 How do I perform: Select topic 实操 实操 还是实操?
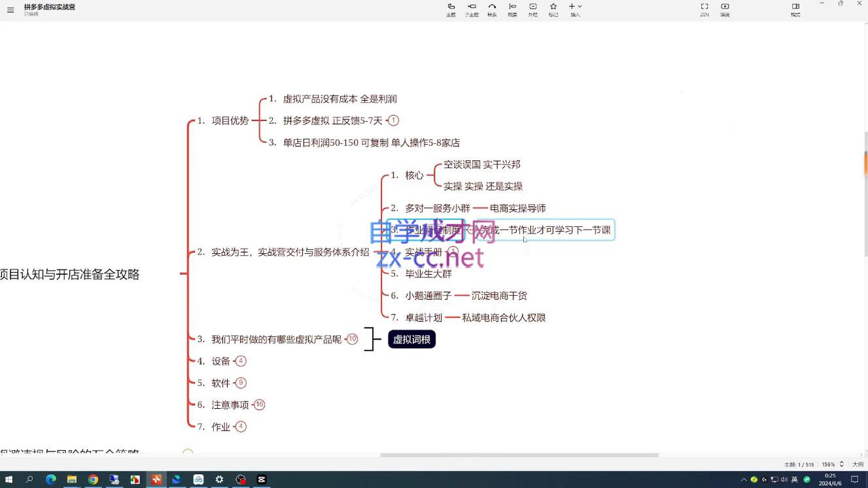(x=483, y=186)
